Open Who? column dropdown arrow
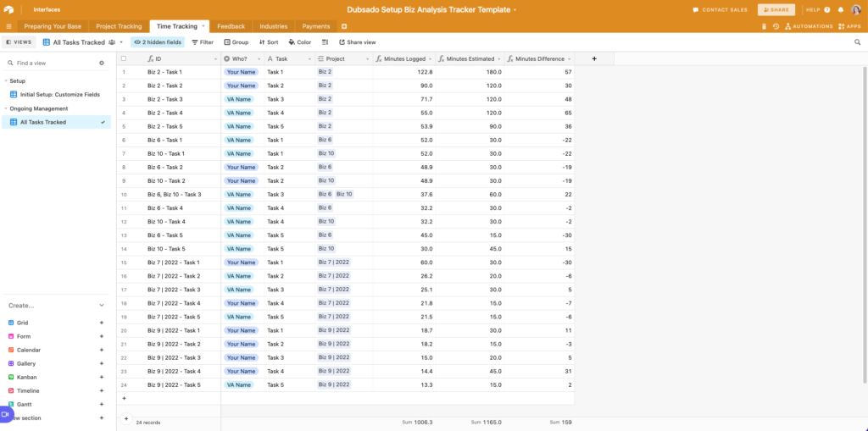 click(x=259, y=58)
